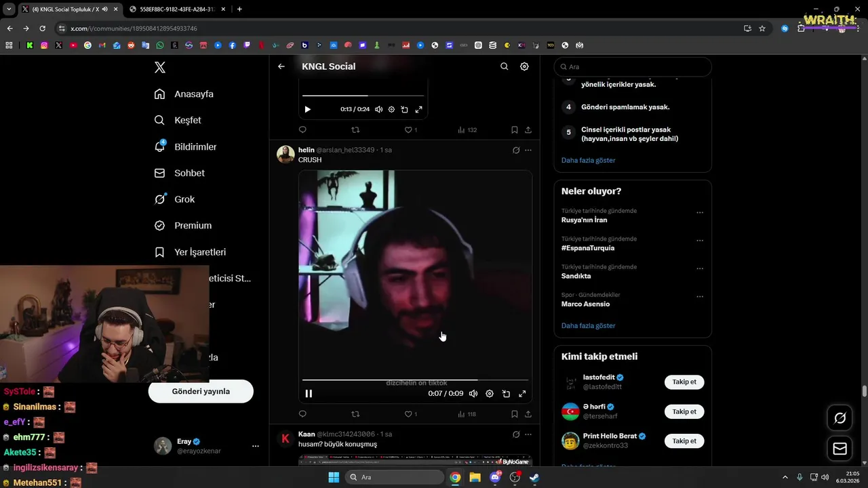
Task: Follow Ə hərfi with Takip et
Action: click(x=684, y=411)
